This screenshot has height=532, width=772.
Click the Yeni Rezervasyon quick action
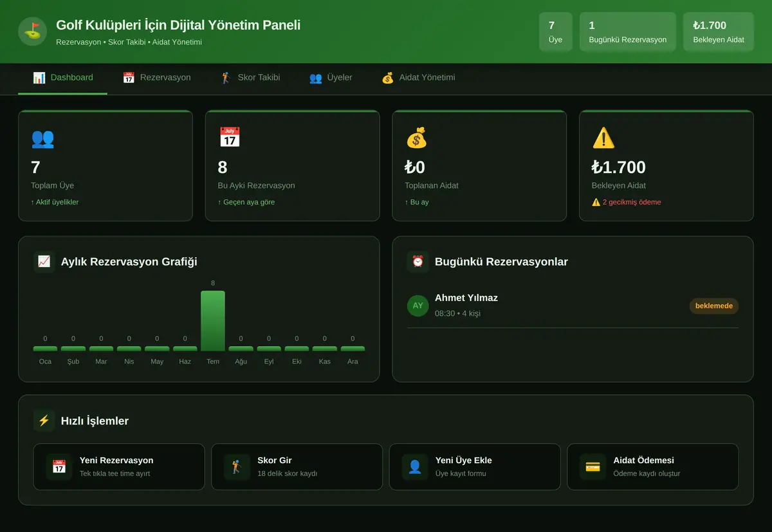[119, 467]
